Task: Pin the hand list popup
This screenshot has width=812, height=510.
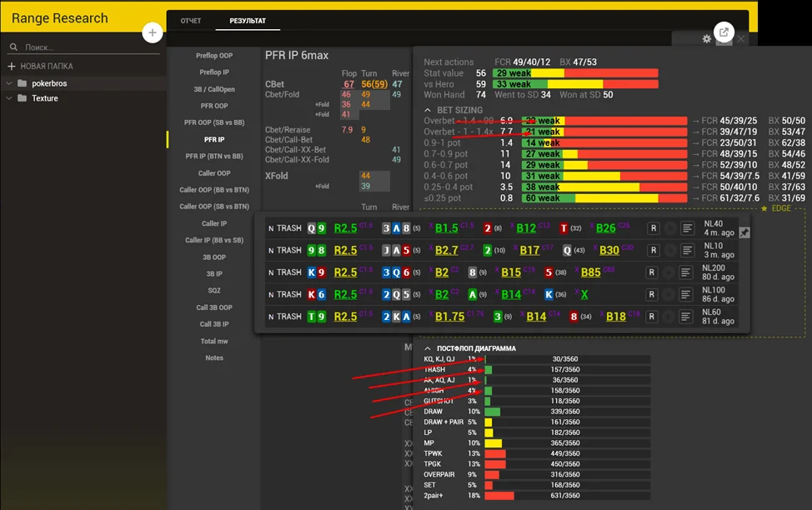Action: click(x=744, y=233)
